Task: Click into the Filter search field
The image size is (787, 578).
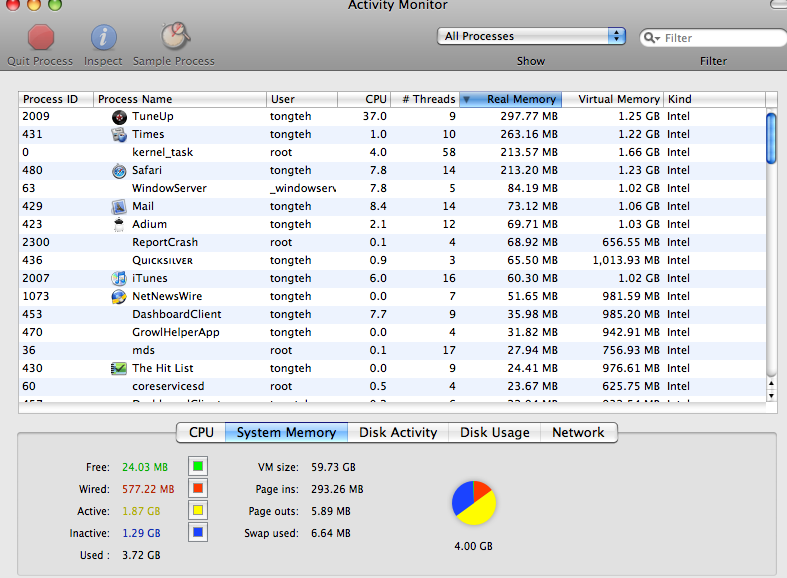Action: point(713,38)
